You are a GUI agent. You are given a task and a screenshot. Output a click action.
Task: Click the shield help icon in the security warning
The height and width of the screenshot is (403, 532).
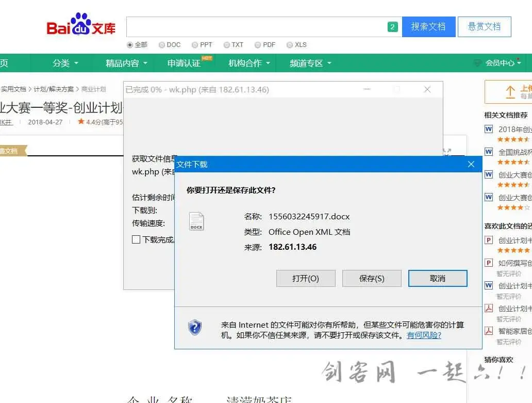(x=195, y=328)
